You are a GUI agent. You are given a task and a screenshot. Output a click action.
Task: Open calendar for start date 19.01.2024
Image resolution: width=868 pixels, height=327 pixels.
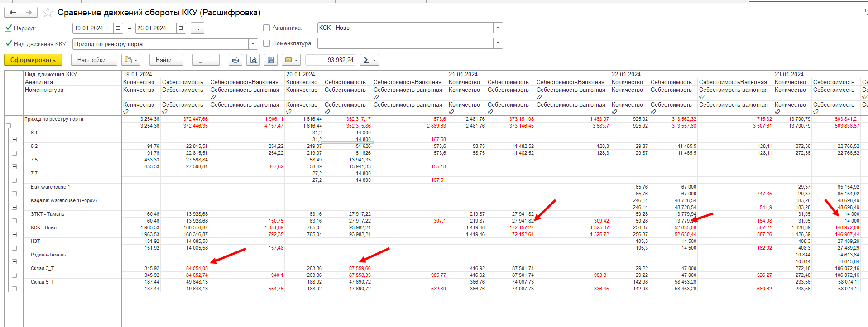[x=118, y=28]
